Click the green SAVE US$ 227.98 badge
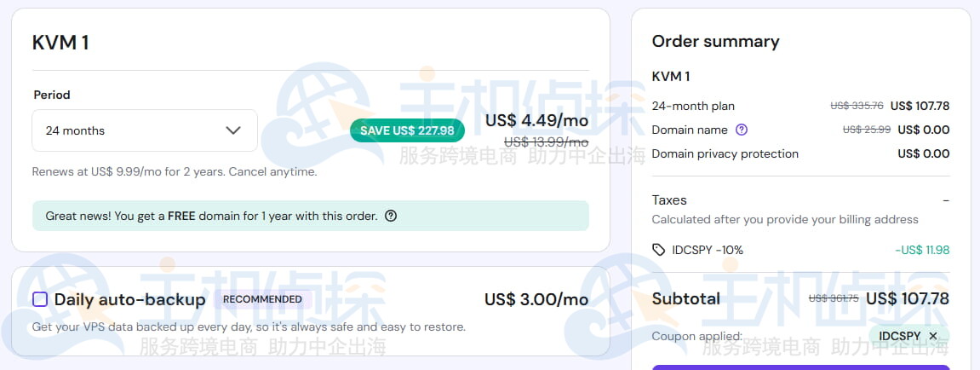The height and width of the screenshot is (370, 980). tap(408, 130)
